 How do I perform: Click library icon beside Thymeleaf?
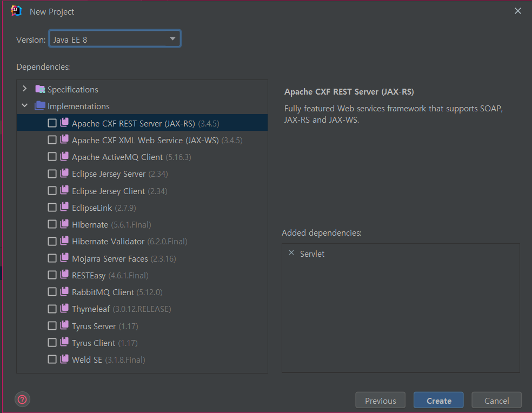pos(64,309)
